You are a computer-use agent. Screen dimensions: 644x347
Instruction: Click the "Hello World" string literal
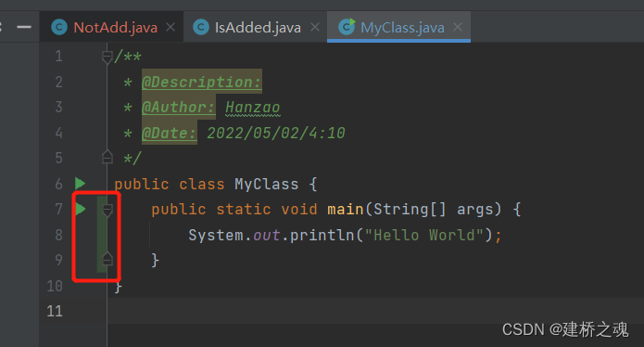point(424,235)
